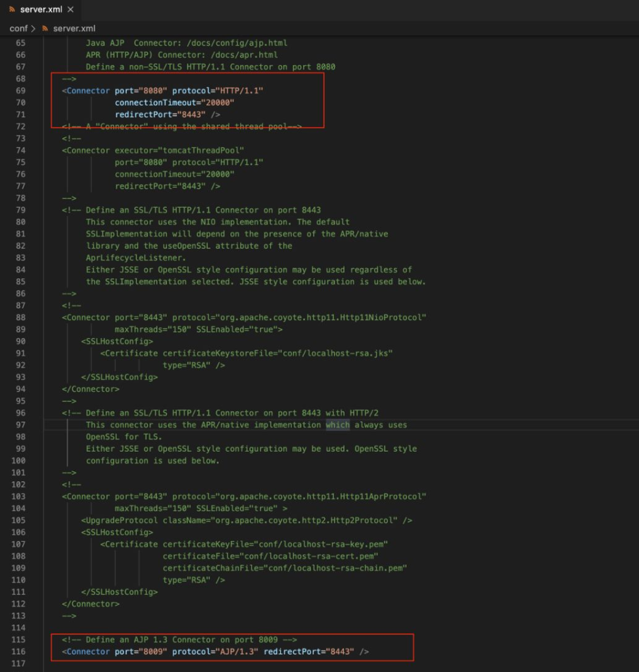Close the server.xml editor tab
Image resolution: width=639 pixels, height=672 pixels.
70,10
